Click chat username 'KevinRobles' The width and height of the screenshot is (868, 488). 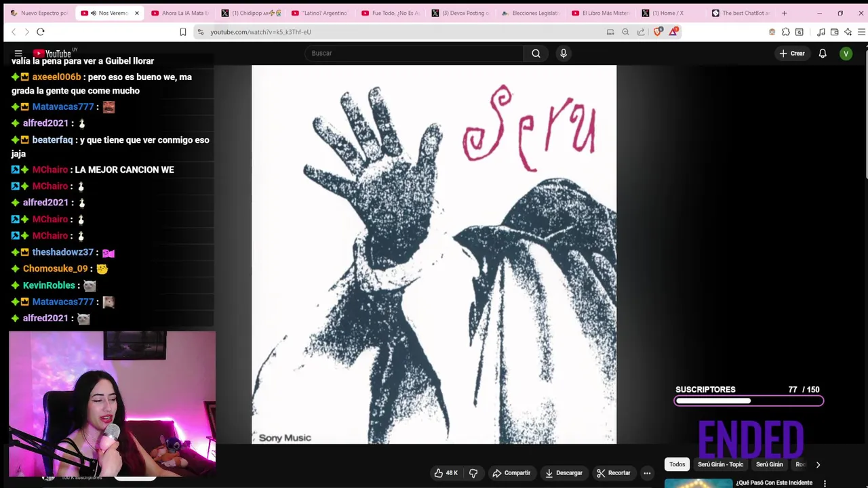(49, 285)
